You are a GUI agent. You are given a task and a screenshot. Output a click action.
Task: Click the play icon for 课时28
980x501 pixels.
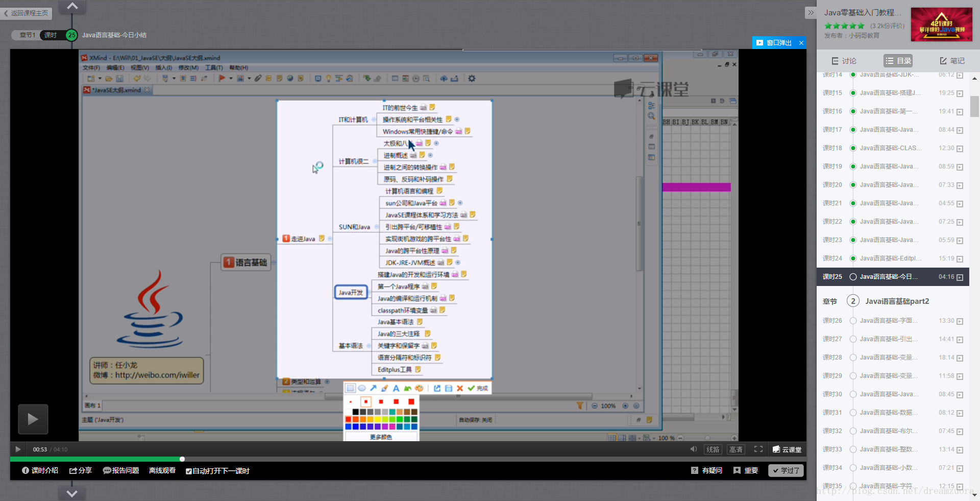pos(960,358)
